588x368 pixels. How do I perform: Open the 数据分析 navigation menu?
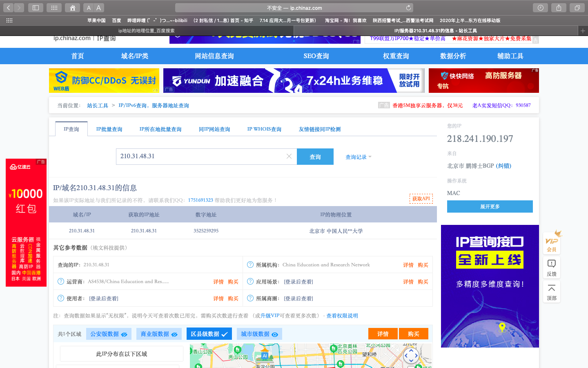point(453,56)
